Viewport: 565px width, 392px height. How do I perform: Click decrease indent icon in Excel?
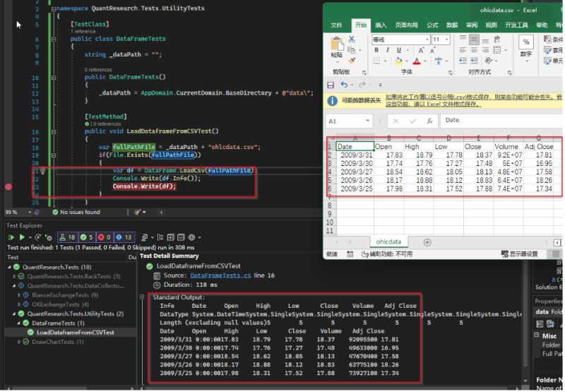[463, 61]
